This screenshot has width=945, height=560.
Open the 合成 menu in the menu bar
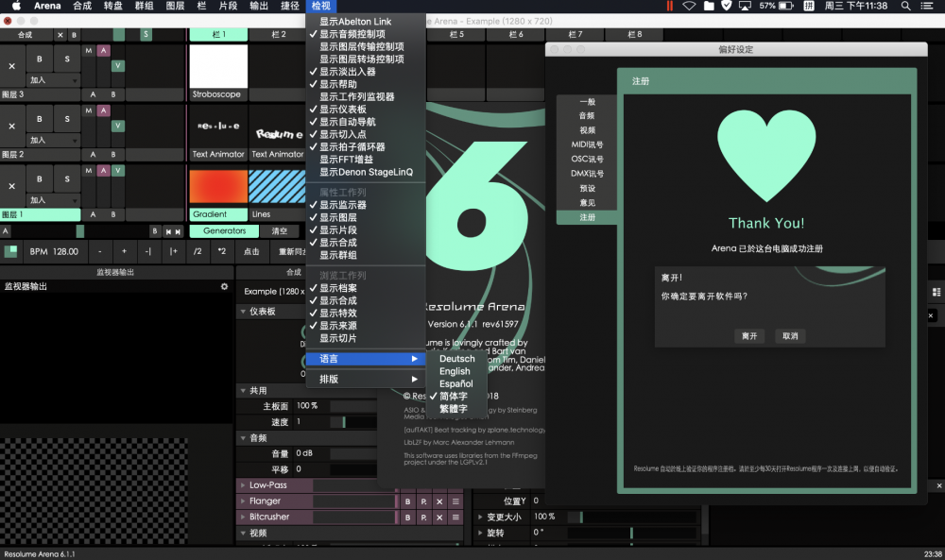pos(82,6)
